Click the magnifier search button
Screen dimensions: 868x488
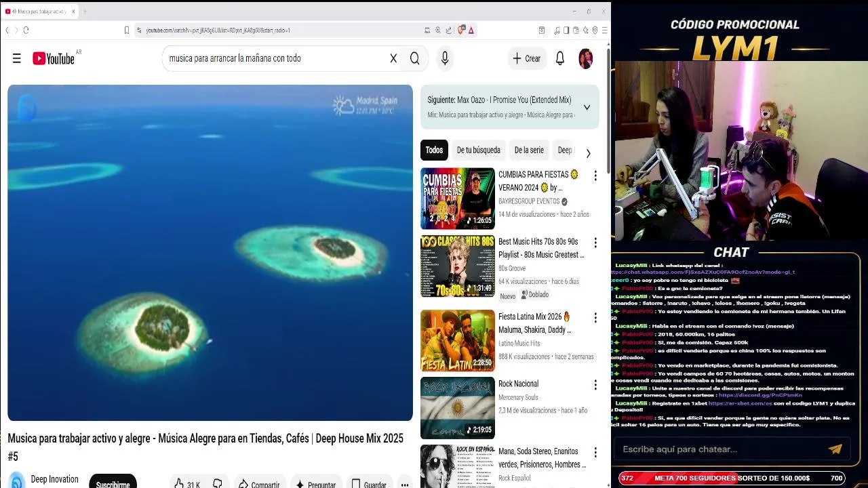click(x=414, y=58)
